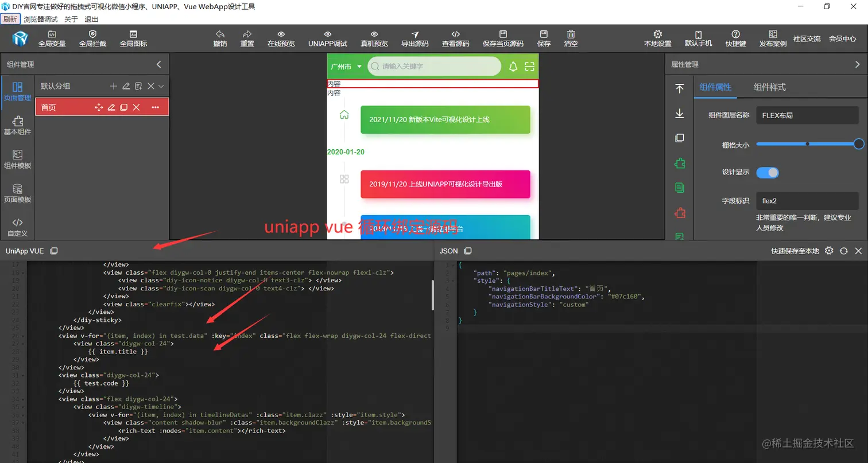Move component layer to bottom arrow

click(x=680, y=114)
